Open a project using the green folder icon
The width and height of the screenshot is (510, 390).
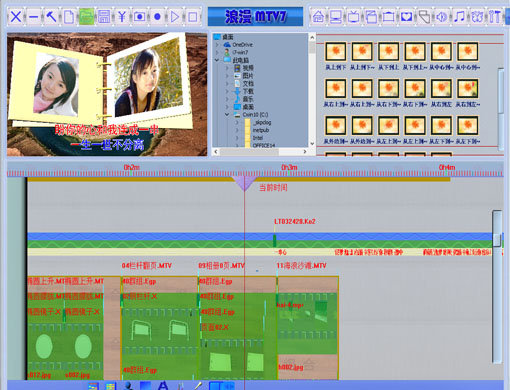click(86, 16)
